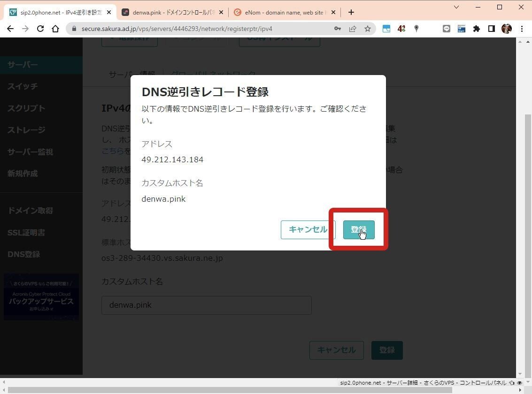Click the Acronis バックアップサービス banner
The image size is (532, 394).
point(41,297)
